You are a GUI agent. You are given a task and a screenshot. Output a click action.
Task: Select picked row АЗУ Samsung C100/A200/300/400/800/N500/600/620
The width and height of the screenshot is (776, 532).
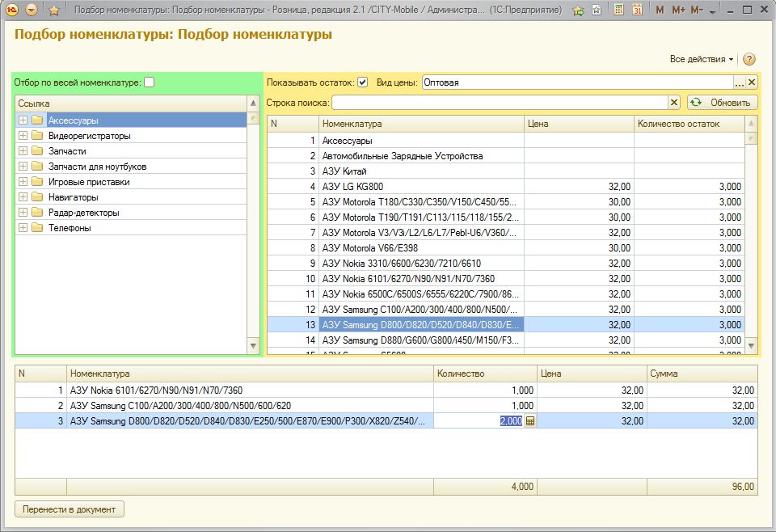point(386,405)
